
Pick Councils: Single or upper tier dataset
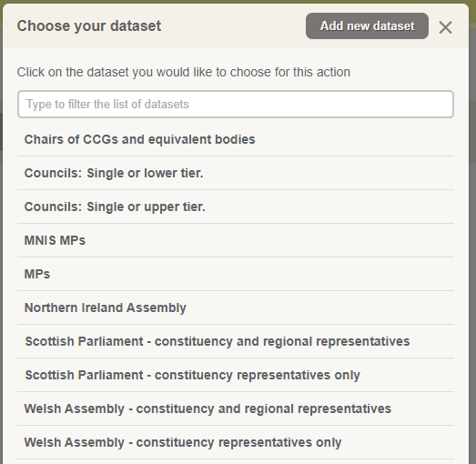pyautogui.click(x=236, y=207)
